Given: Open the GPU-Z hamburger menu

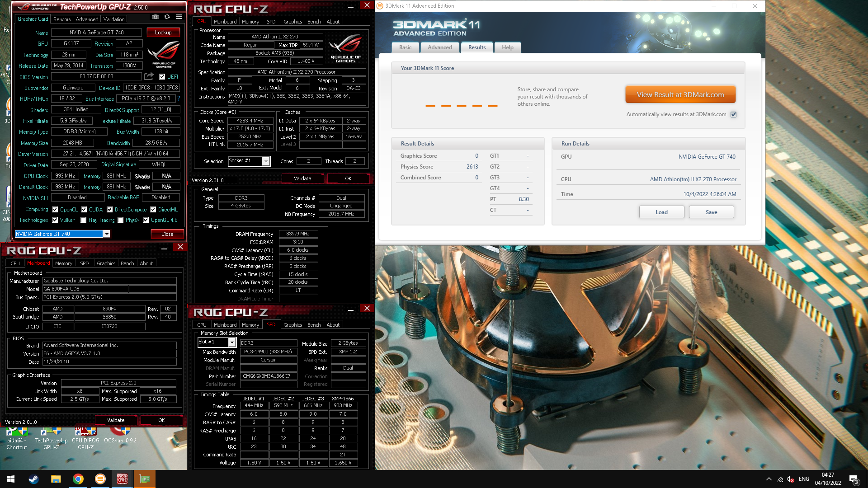Looking at the screenshot, I should (x=179, y=17).
